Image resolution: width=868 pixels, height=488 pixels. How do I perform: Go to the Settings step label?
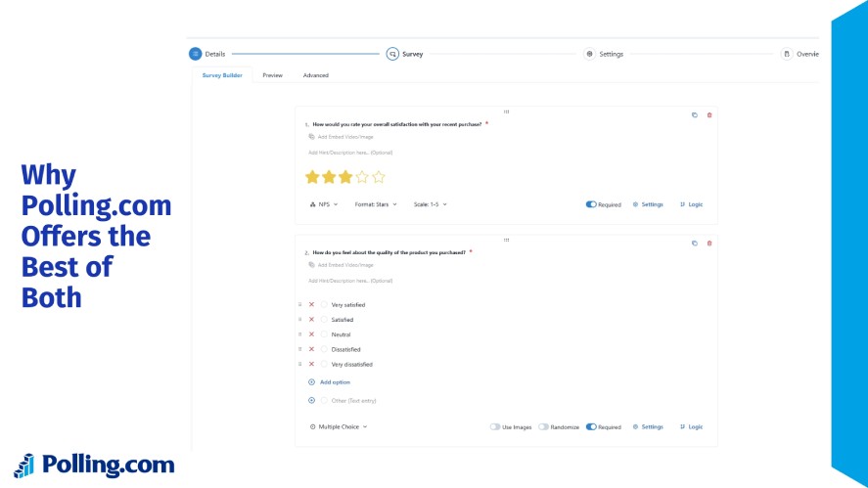click(x=612, y=54)
